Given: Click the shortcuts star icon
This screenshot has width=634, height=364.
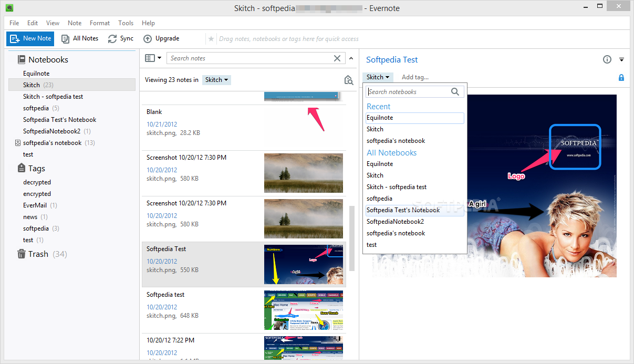Looking at the screenshot, I should [x=211, y=39].
